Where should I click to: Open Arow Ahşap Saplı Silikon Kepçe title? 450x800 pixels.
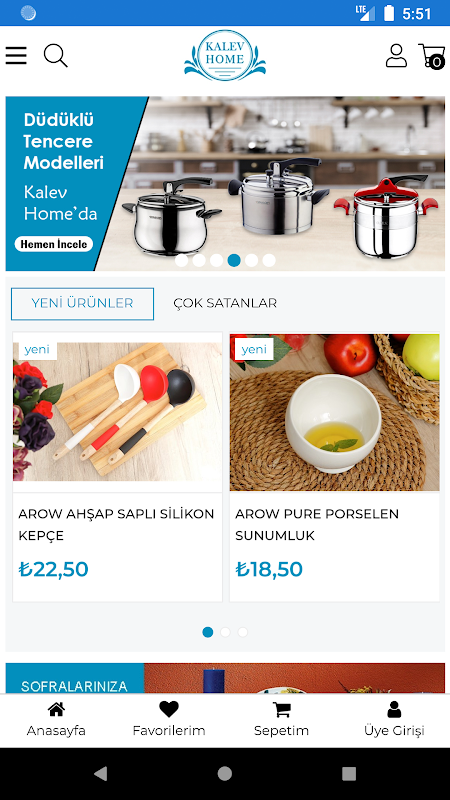[116, 524]
